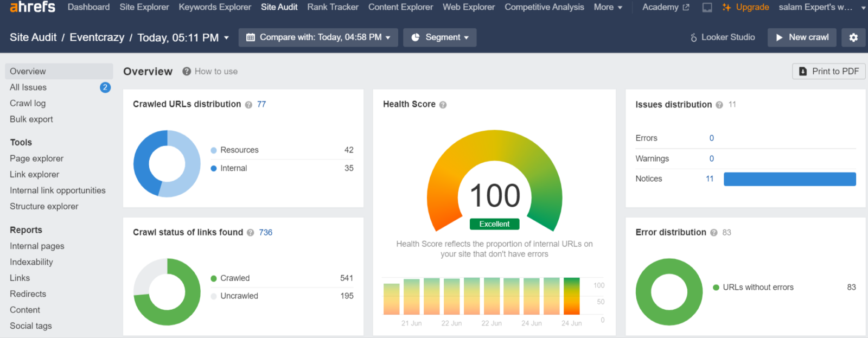The height and width of the screenshot is (338, 868).
Task: Open the Content report
Action: pyautogui.click(x=25, y=310)
